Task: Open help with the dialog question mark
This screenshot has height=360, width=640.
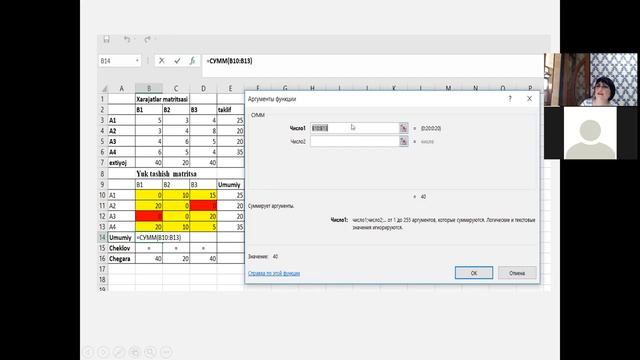Action: point(510,99)
